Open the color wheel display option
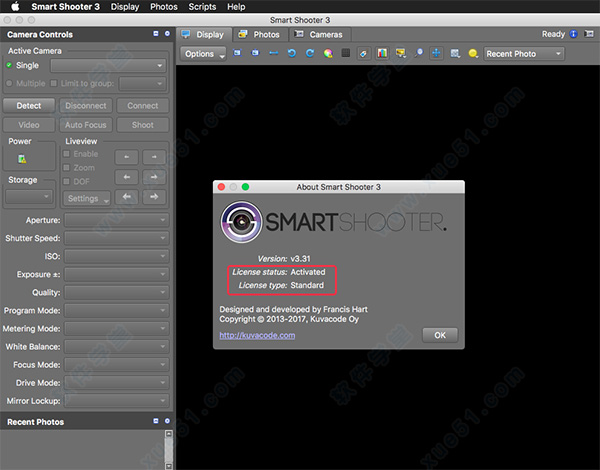This screenshot has height=470, width=600. coord(328,53)
